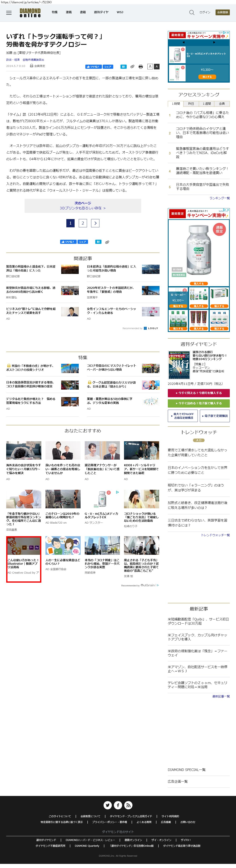
Task: Go to next page using arrow button
Action: click(x=95, y=223)
